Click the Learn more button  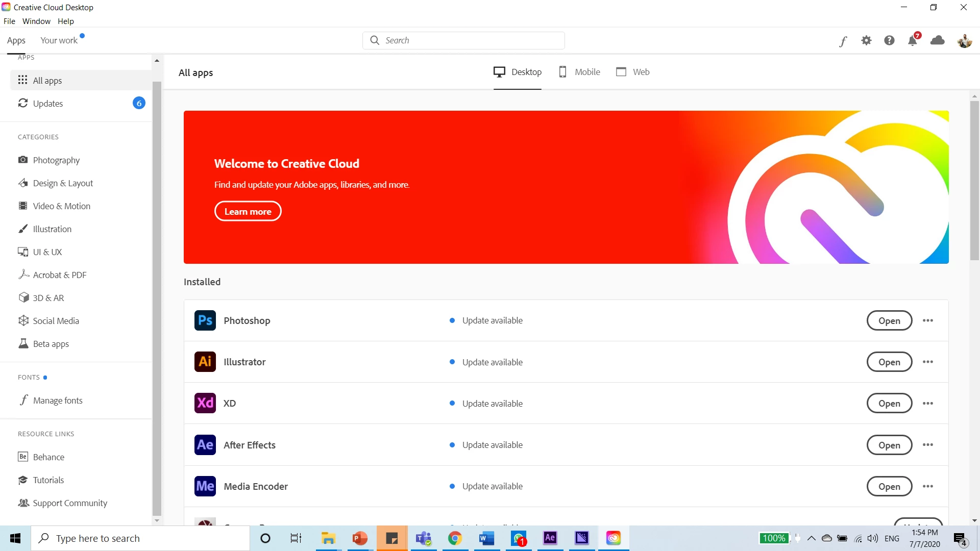click(248, 211)
